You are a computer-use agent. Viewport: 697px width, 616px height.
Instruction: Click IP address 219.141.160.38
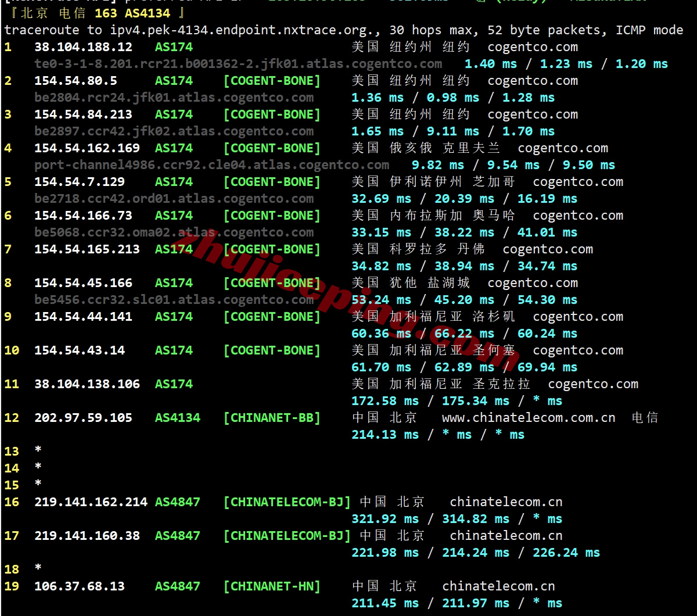87,536
